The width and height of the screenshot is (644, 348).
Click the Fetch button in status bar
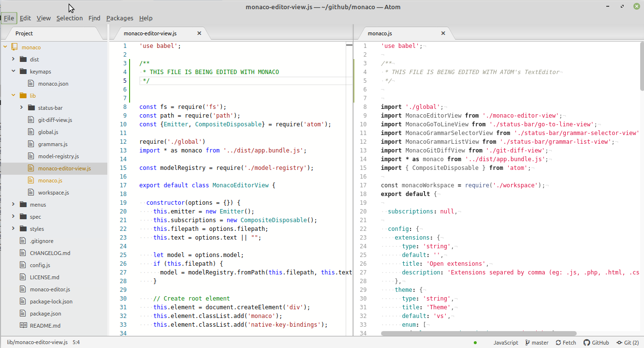565,342
